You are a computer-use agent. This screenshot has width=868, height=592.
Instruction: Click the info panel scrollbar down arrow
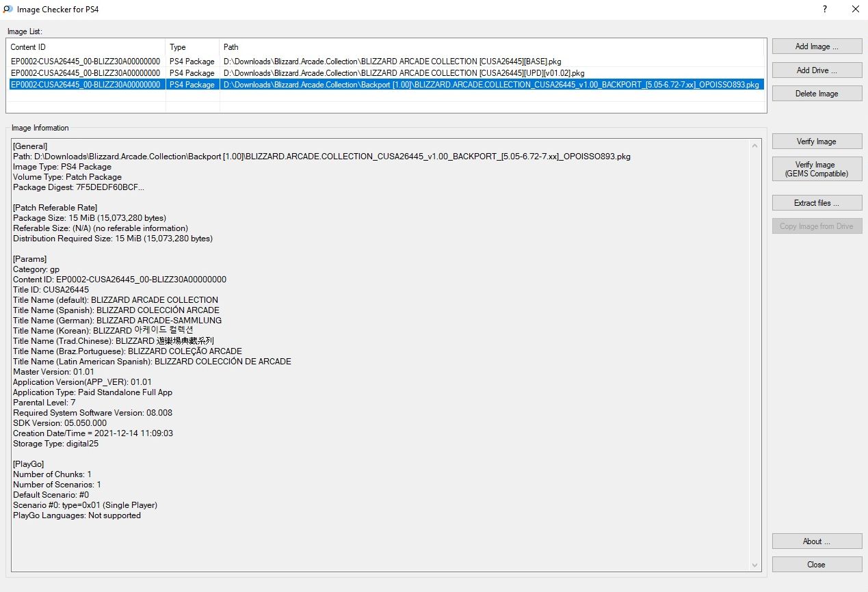(x=755, y=565)
